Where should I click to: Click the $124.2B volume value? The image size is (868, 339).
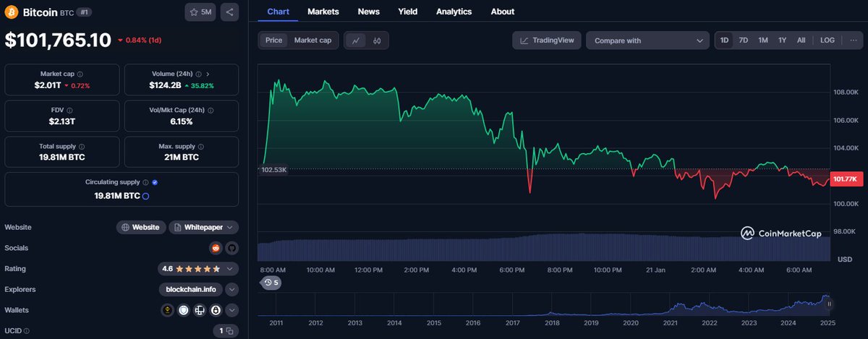[164, 85]
